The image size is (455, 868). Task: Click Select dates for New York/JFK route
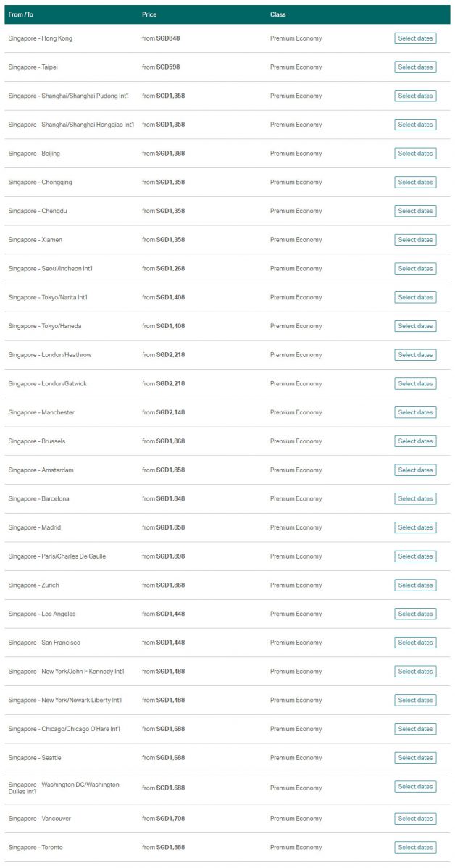pyautogui.click(x=415, y=672)
